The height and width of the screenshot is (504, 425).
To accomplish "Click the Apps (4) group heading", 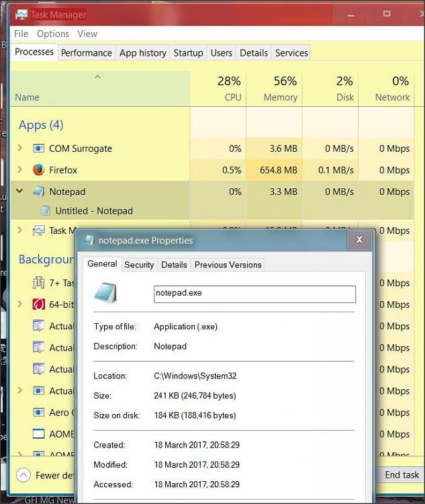I will coord(41,125).
